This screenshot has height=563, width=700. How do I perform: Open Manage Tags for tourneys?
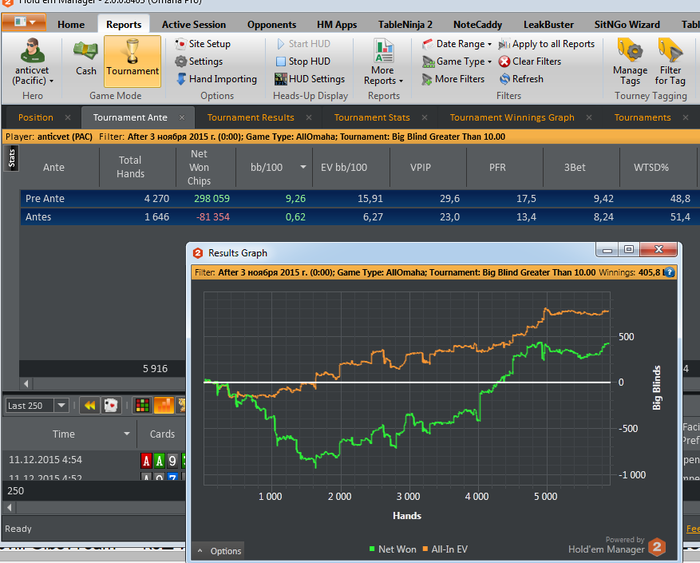(x=630, y=62)
